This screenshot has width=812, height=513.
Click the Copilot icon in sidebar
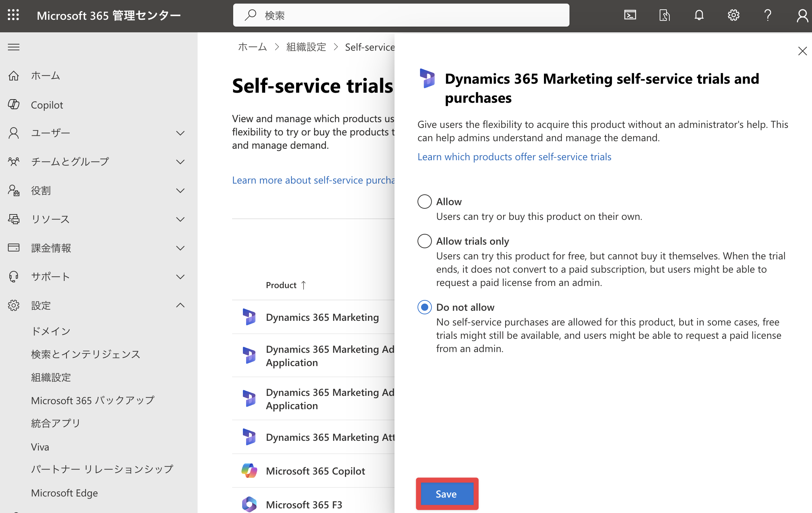tap(14, 105)
